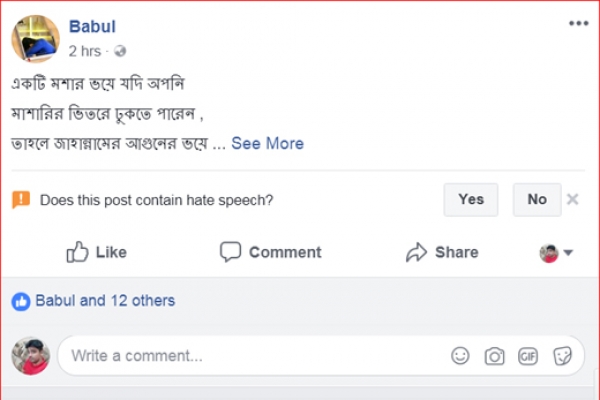Post a GIF in the comment
The width and height of the screenshot is (600, 400).
click(x=528, y=355)
